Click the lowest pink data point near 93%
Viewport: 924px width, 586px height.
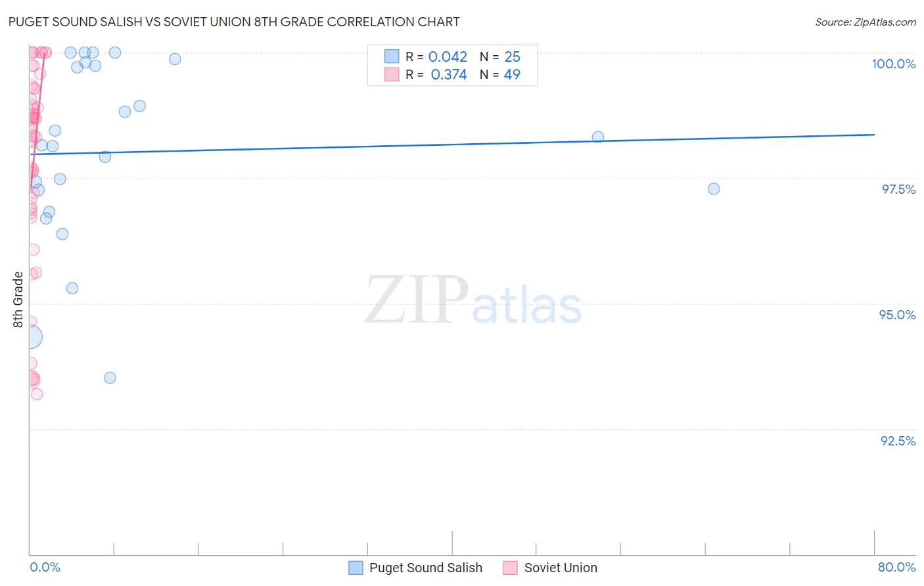pyautogui.click(x=37, y=394)
